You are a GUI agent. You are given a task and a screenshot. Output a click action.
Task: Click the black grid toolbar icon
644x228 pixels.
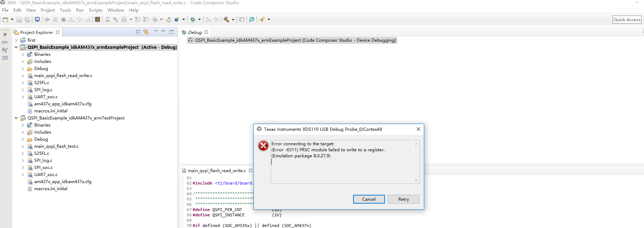point(98,19)
